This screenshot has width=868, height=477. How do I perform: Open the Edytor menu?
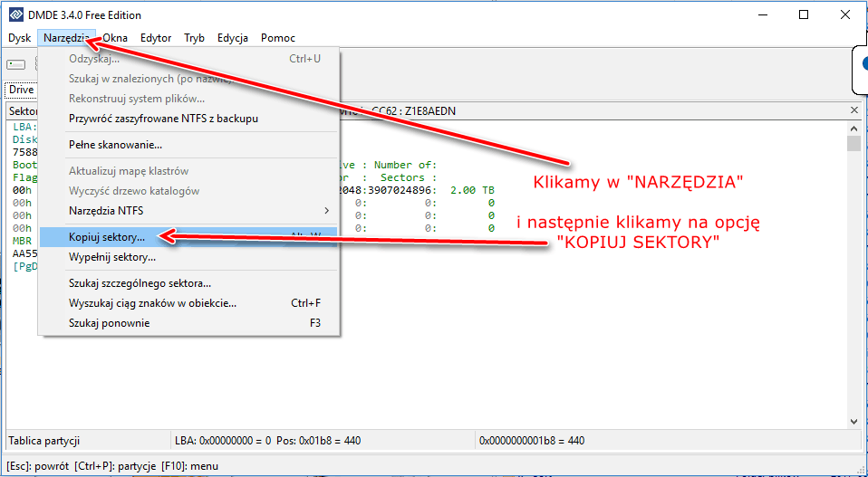[x=156, y=38]
